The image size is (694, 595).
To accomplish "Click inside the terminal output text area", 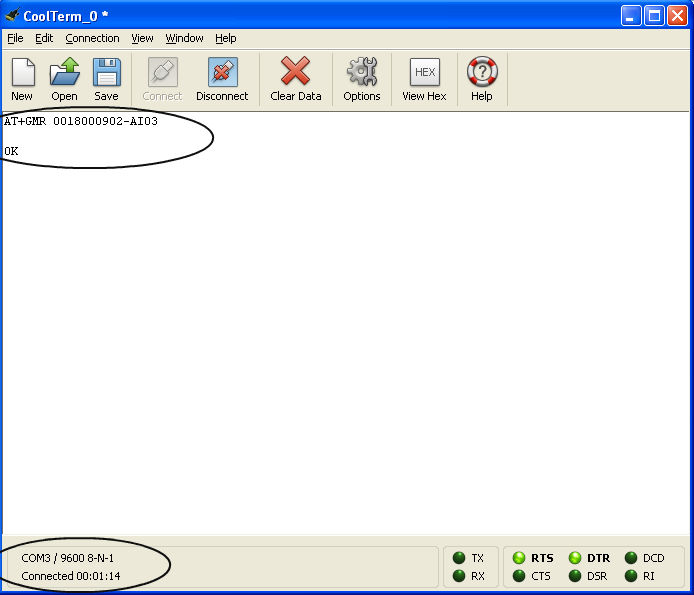I will pos(346,330).
